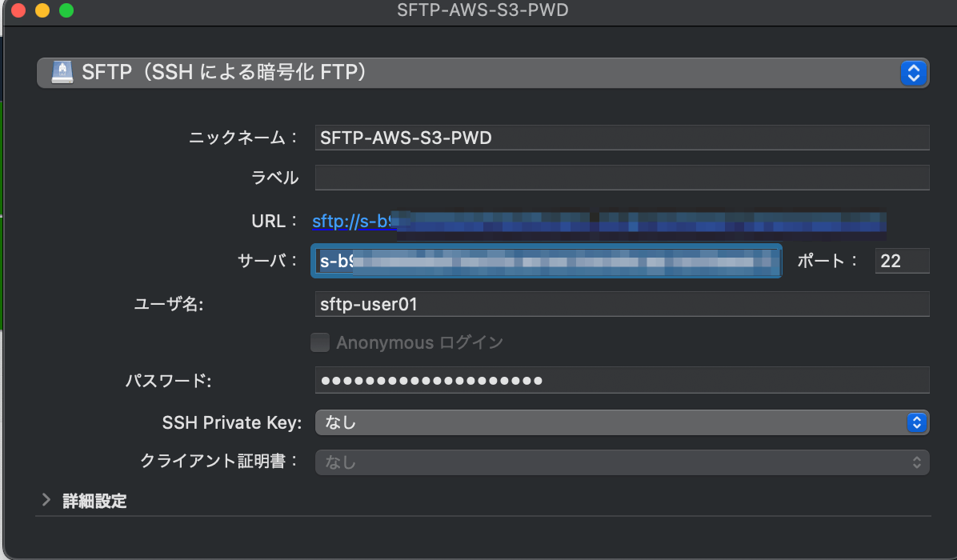Focus the パスワード field
The height and width of the screenshot is (560, 957).
(621, 380)
